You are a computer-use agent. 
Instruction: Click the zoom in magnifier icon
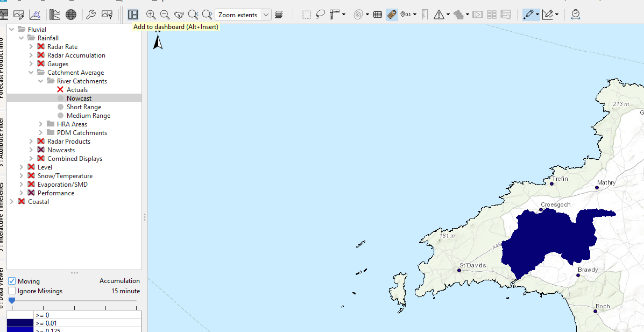point(151,15)
